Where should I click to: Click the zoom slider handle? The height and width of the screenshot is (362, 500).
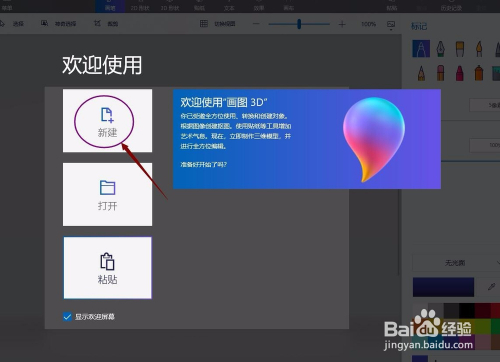tap(299, 24)
